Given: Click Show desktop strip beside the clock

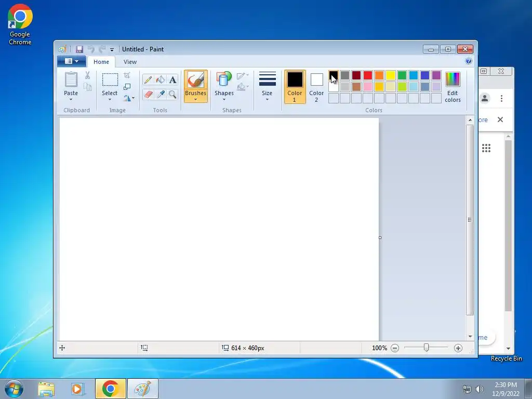Looking at the screenshot, I should click(x=528, y=389).
